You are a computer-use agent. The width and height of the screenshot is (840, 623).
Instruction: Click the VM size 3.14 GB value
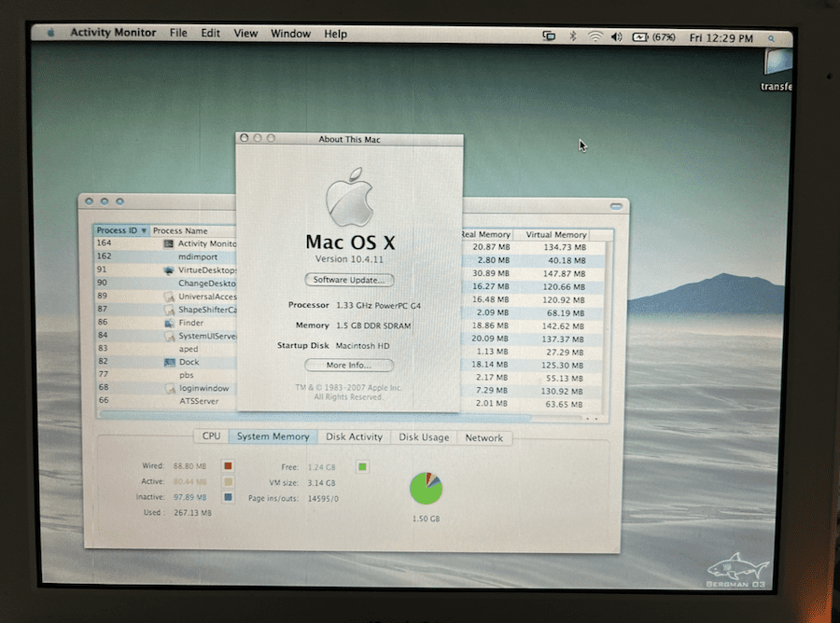pos(321,483)
